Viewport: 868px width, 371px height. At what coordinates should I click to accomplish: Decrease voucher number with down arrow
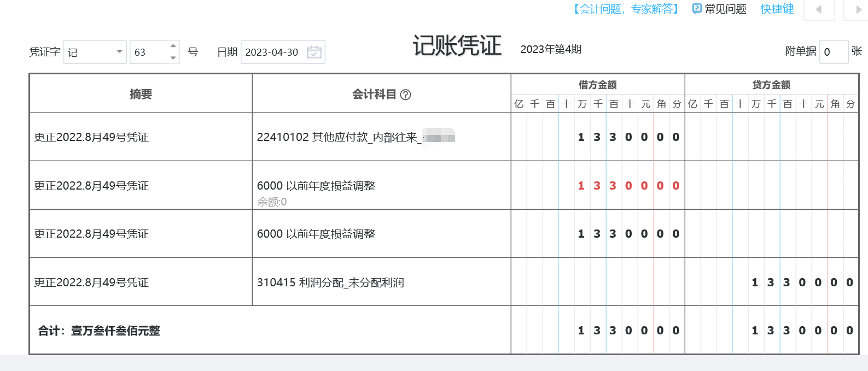(x=173, y=58)
